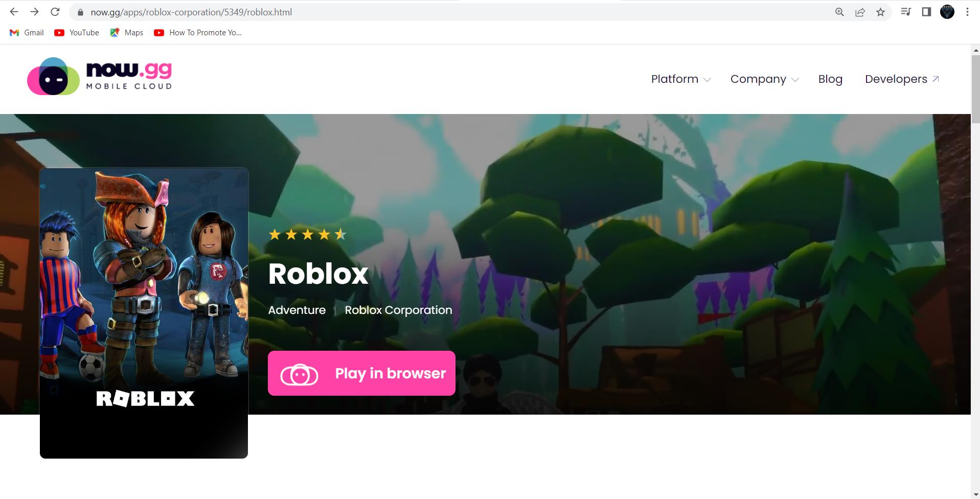Click the vertical scrollbar thumb
980x499 pixels.
coord(975,88)
